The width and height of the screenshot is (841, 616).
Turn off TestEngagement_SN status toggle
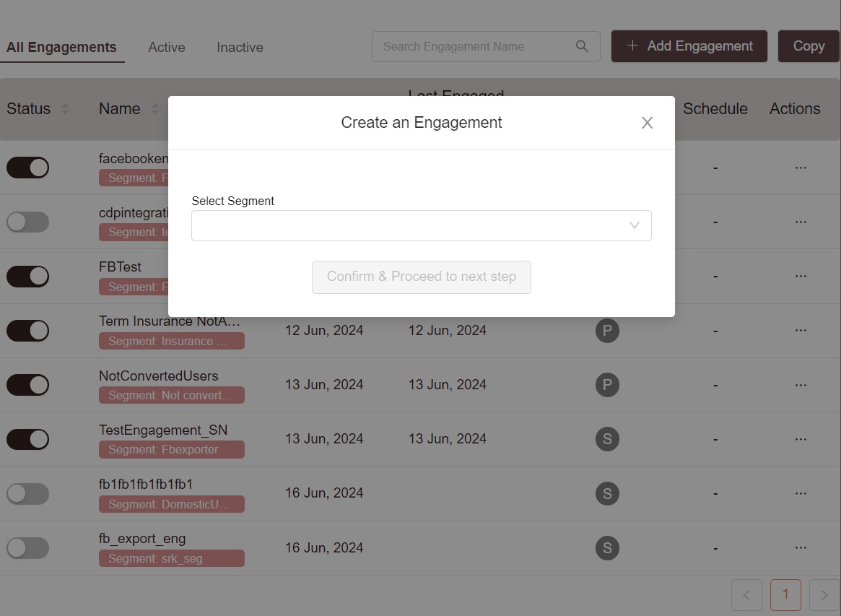[27, 439]
